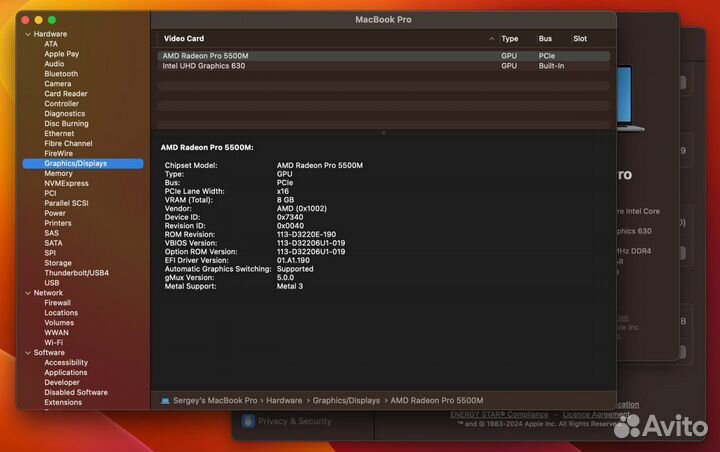Select WWAN entry
Screen dimensions: 720x452
(x=56, y=333)
